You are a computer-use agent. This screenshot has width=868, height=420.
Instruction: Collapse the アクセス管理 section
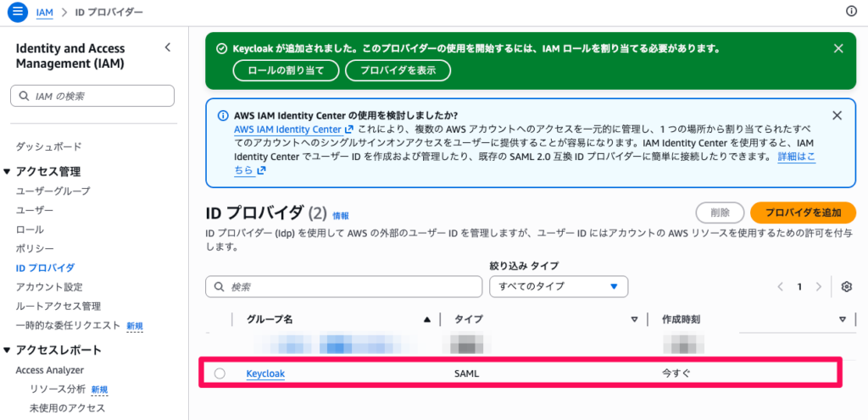(8, 172)
